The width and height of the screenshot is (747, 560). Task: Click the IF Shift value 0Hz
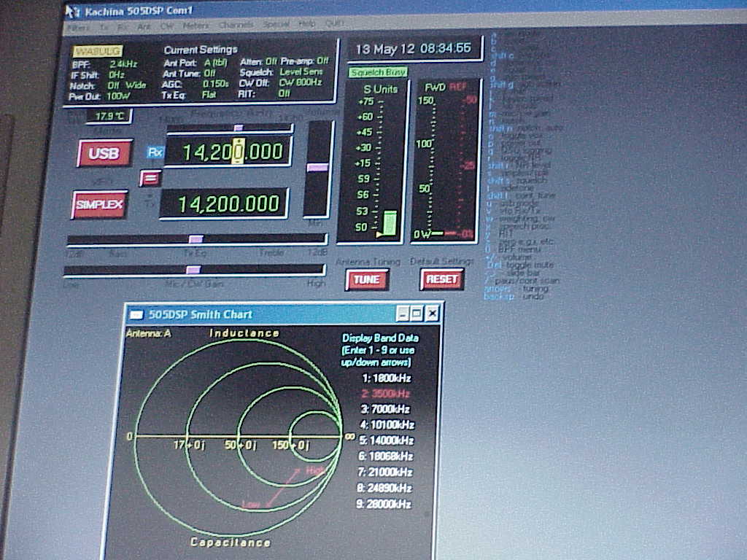point(116,75)
